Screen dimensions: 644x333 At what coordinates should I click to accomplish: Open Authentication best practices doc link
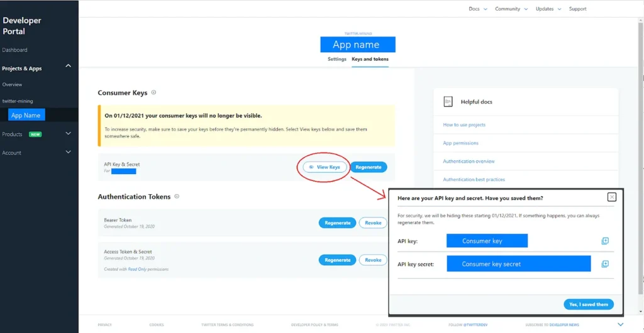click(x=474, y=180)
